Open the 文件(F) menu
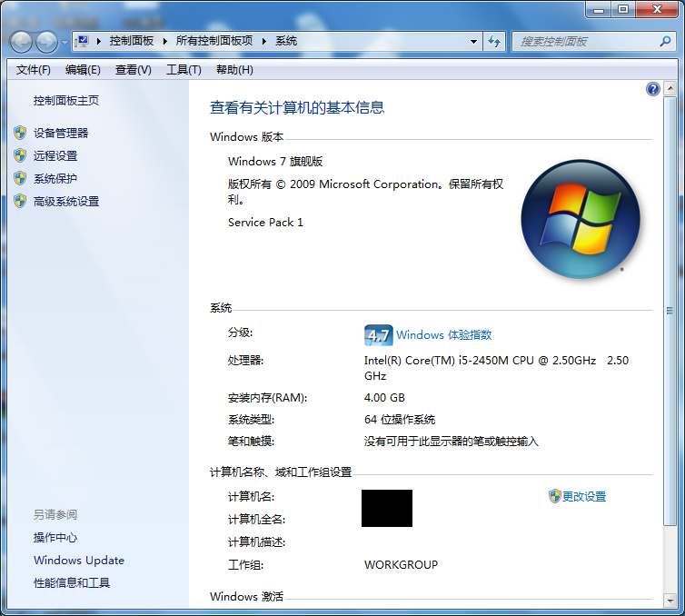 [34, 70]
